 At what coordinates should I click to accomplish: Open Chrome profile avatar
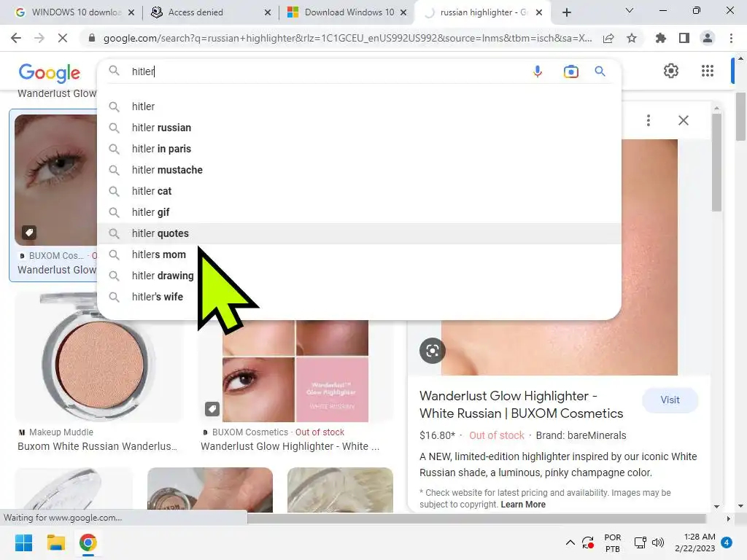point(708,38)
